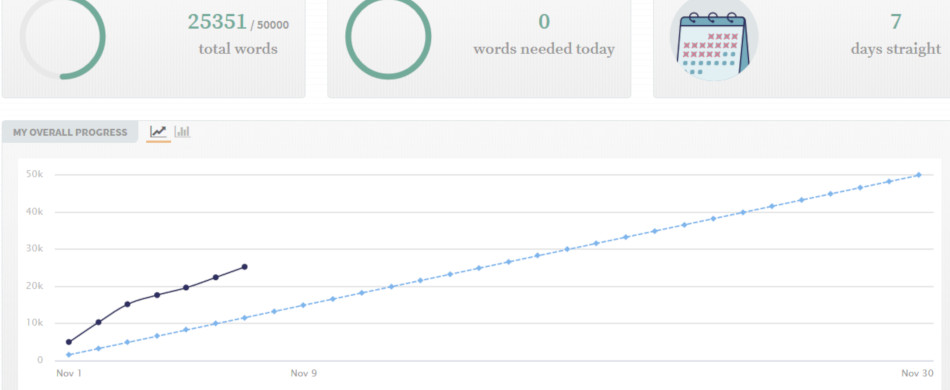Click the 'words needed today' label
Image resolution: width=950 pixels, height=390 pixels.
click(x=544, y=49)
